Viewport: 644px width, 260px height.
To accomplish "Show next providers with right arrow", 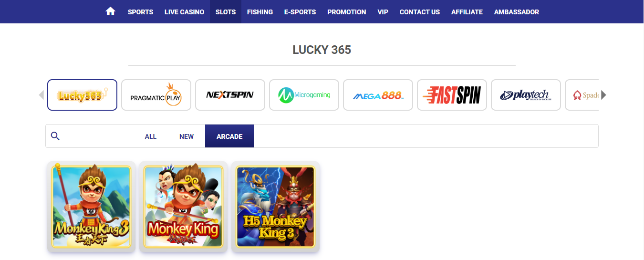I will tap(603, 95).
